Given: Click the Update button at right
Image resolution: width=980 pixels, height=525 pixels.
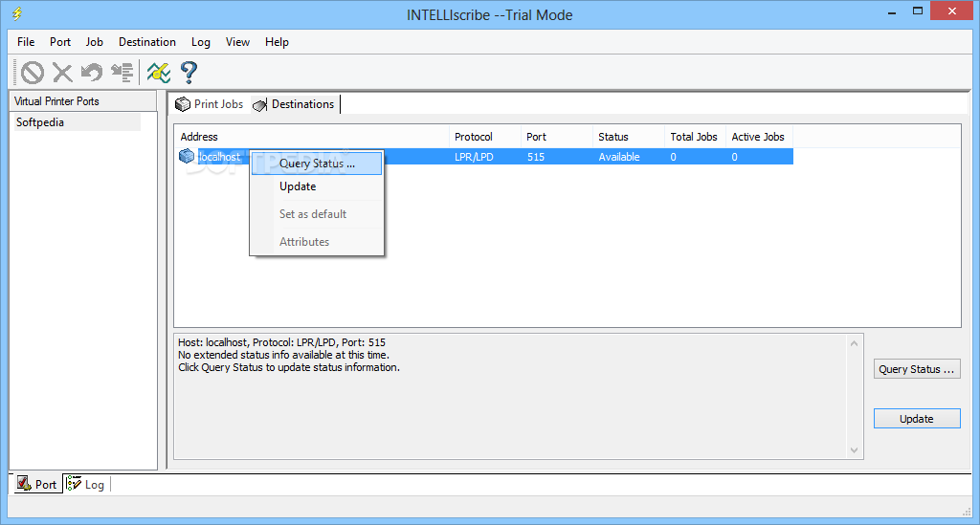Looking at the screenshot, I should pos(917,419).
